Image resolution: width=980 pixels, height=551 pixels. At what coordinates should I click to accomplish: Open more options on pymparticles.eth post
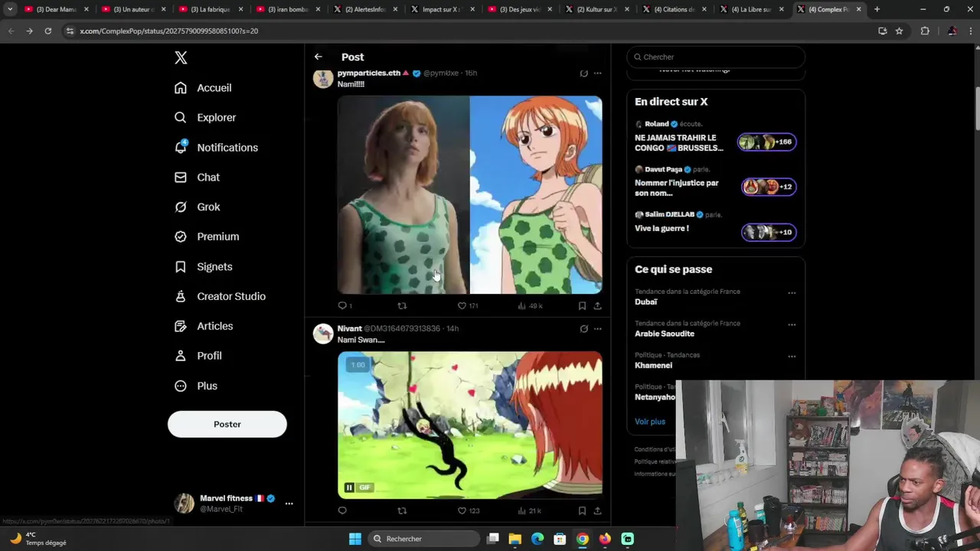point(598,73)
